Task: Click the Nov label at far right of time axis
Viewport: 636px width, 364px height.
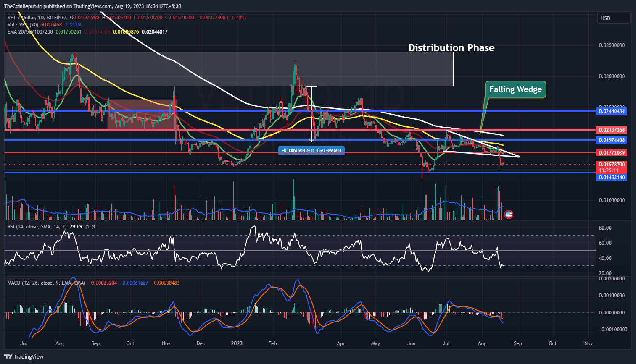Action: pyautogui.click(x=588, y=343)
